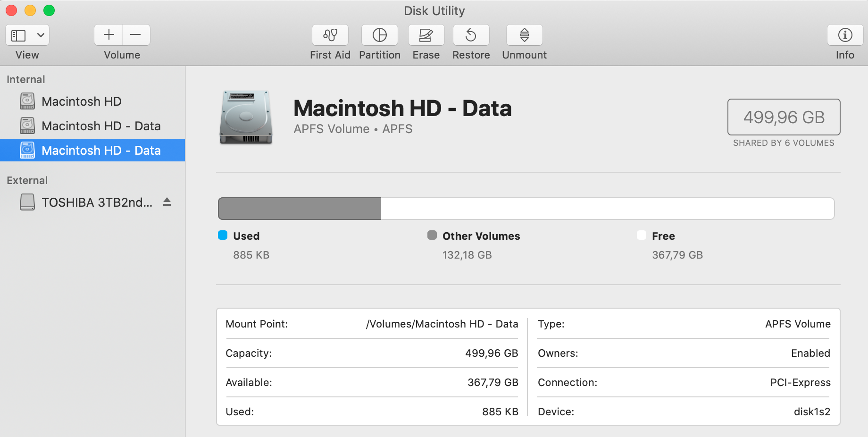
Task: Click the gray Other Volumes swatch
Action: coord(432,235)
